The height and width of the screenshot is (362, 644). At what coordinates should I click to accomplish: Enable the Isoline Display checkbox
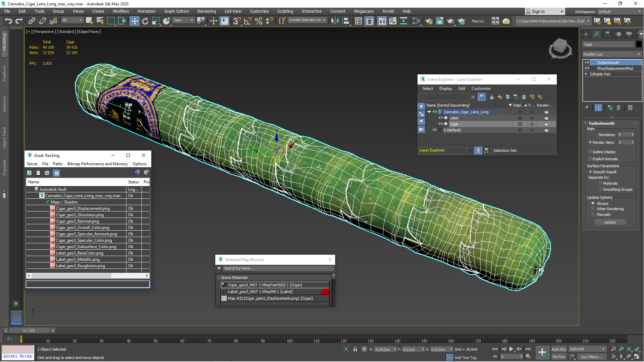[590, 152]
